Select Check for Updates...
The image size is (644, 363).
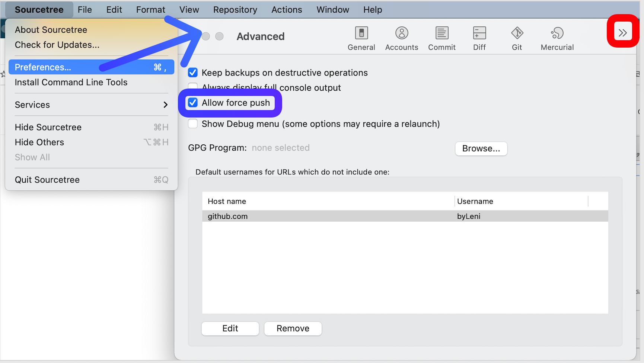[x=91, y=45]
